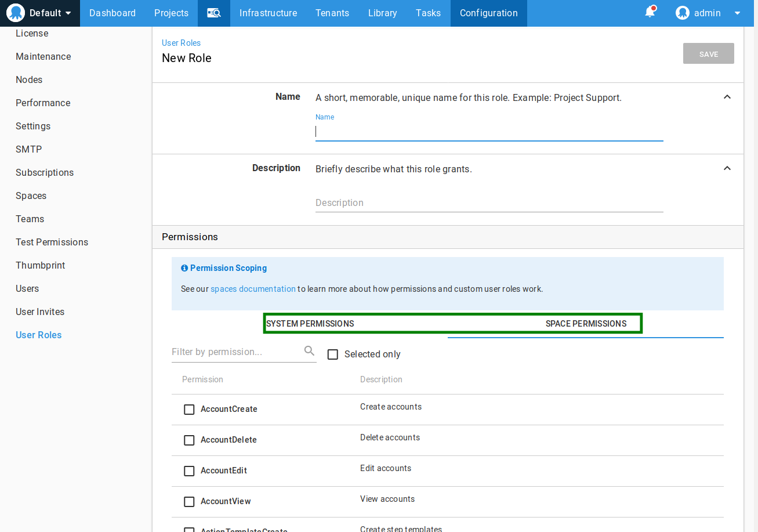Image resolution: width=758 pixels, height=532 pixels.
Task: Open the search projects icon
Action: 214,13
